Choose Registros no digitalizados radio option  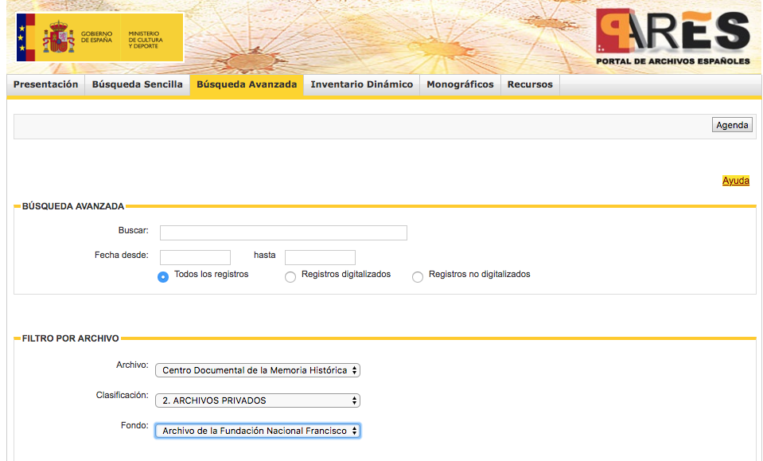[417, 277]
